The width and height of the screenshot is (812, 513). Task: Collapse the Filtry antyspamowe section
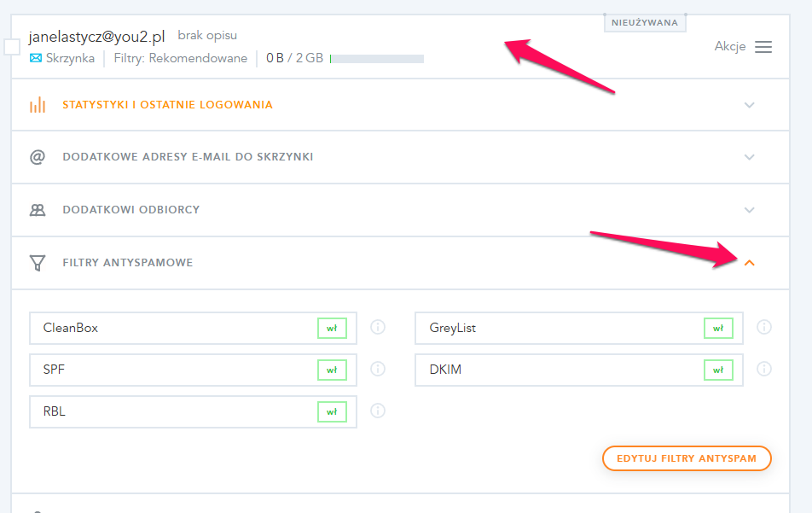pos(750,263)
